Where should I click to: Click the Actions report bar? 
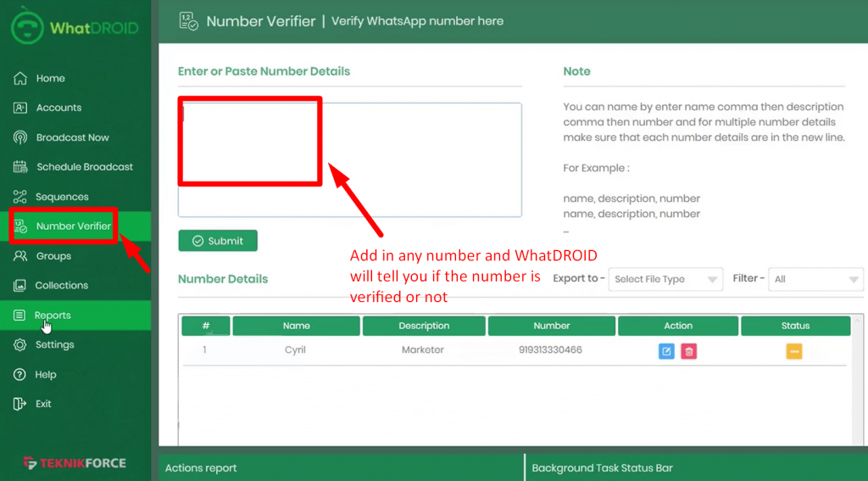[341, 468]
